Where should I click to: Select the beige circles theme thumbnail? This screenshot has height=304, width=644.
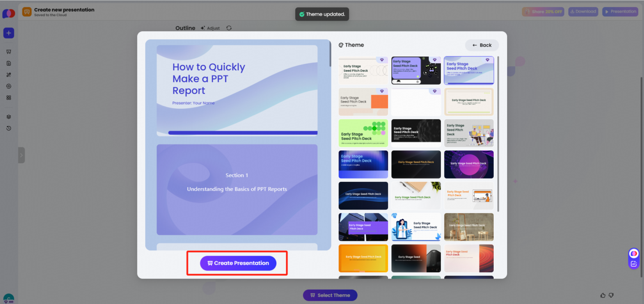click(363, 70)
